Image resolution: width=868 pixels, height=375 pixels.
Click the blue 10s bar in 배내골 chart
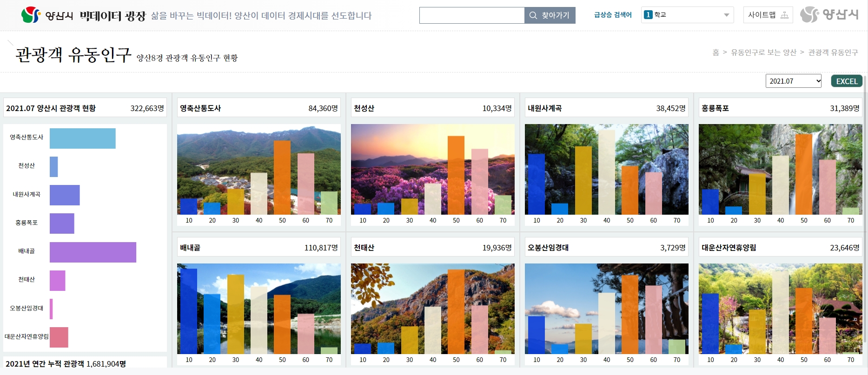click(x=189, y=311)
